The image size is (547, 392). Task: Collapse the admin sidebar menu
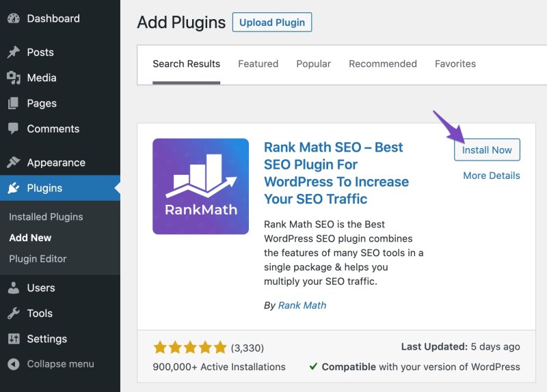(x=60, y=364)
